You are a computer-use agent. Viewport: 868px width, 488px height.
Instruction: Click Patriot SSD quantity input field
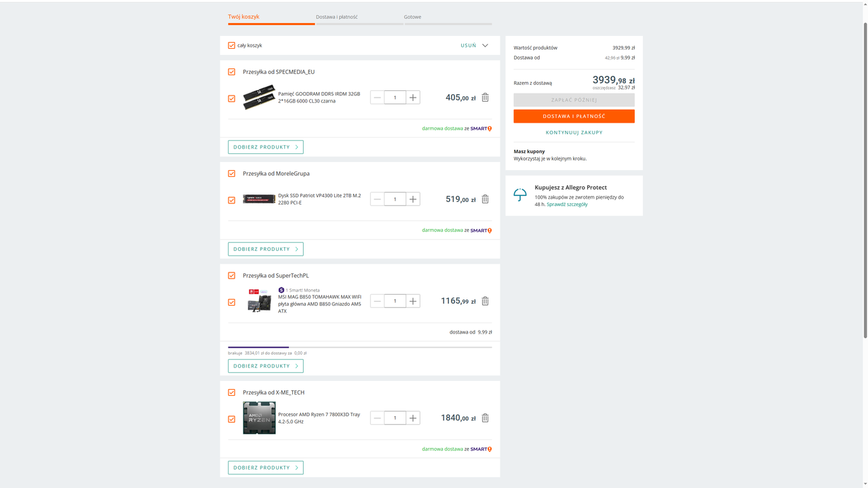coord(395,199)
